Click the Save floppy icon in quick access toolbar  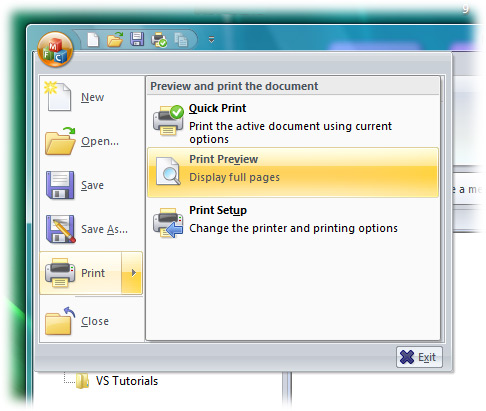point(137,40)
